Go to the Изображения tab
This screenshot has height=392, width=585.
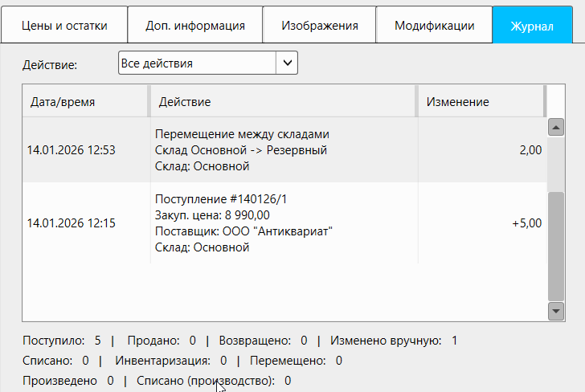pos(319,26)
